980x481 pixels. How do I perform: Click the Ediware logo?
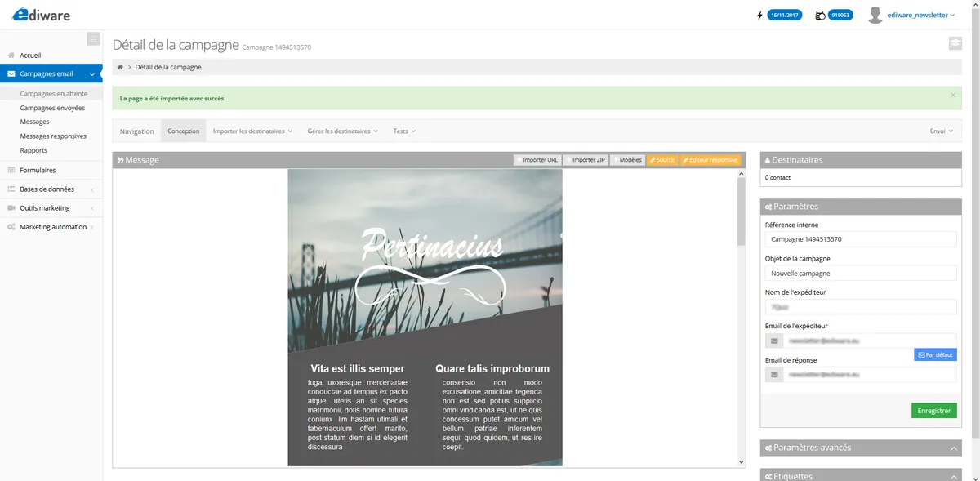pyautogui.click(x=41, y=14)
